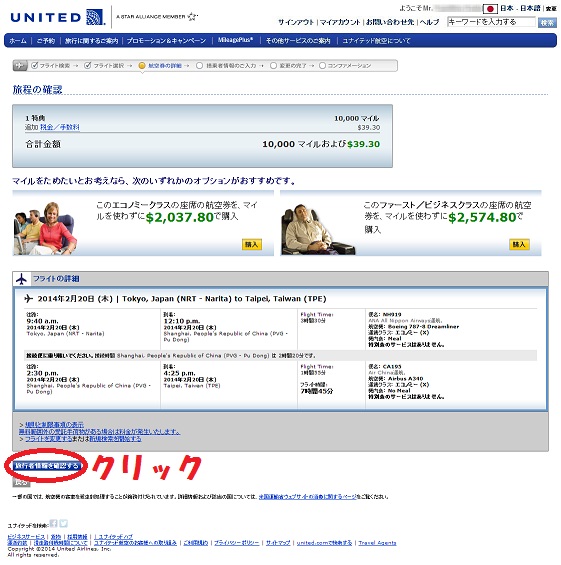Image resolution: width=561 pixels, height=565 pixels.
Task: Expand the フライトを変更する option
Action: click(49, 439)
